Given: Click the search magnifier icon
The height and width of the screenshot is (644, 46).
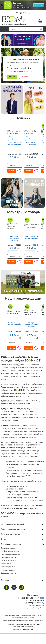Looking at the screenshot, I should point(41,29).
